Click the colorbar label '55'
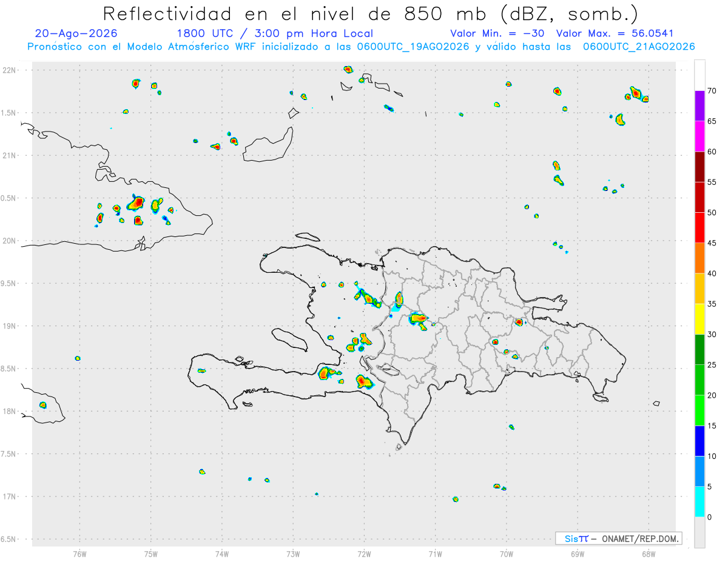The height and width of the screenshot is (562, 728). [712, 182]
